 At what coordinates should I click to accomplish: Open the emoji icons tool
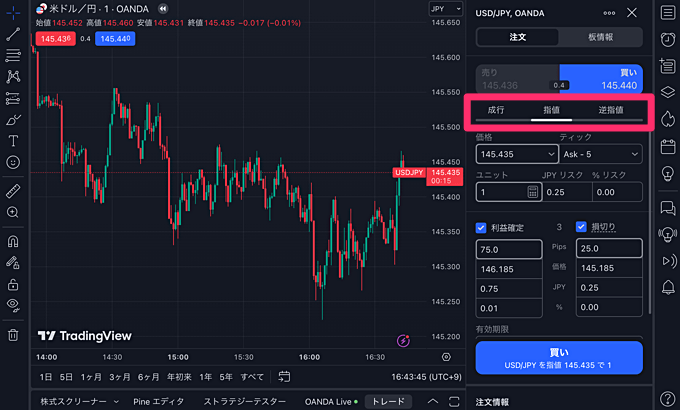point(13,162)
